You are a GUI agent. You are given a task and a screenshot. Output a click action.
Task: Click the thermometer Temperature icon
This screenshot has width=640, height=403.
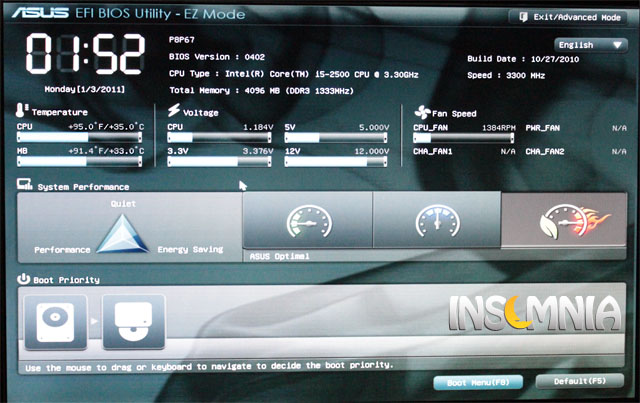[x=20, y=110]
